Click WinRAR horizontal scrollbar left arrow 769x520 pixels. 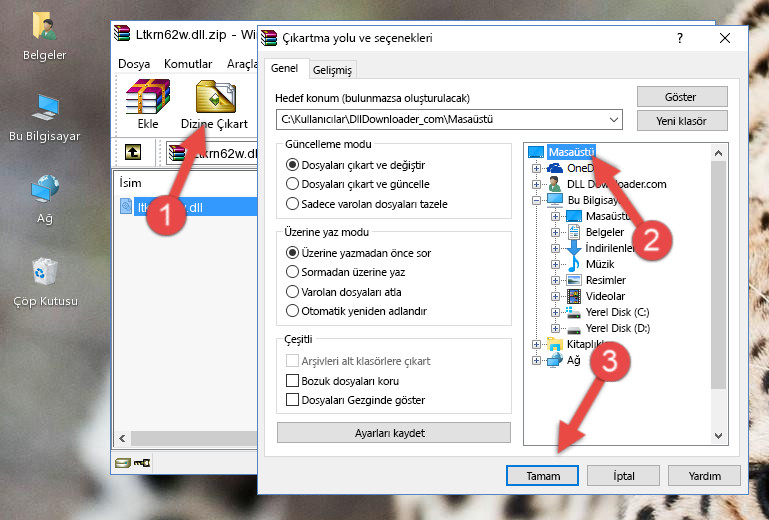point(122,438)
